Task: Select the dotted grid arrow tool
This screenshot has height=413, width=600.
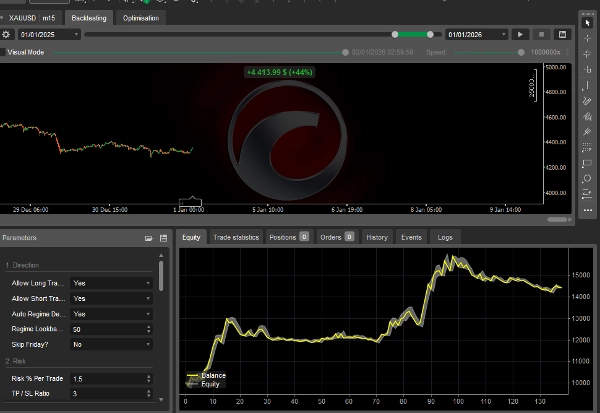Action: tap(587, 147)
